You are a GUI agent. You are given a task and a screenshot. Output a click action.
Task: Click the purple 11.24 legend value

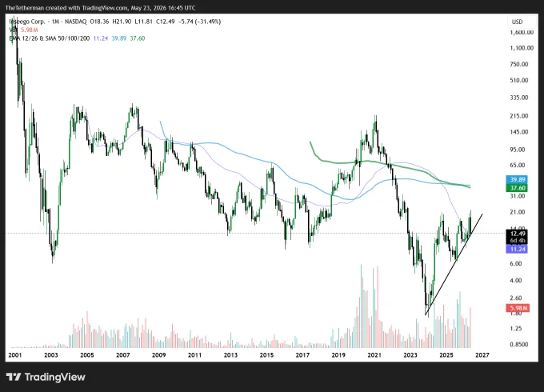[x=101, y=38]
